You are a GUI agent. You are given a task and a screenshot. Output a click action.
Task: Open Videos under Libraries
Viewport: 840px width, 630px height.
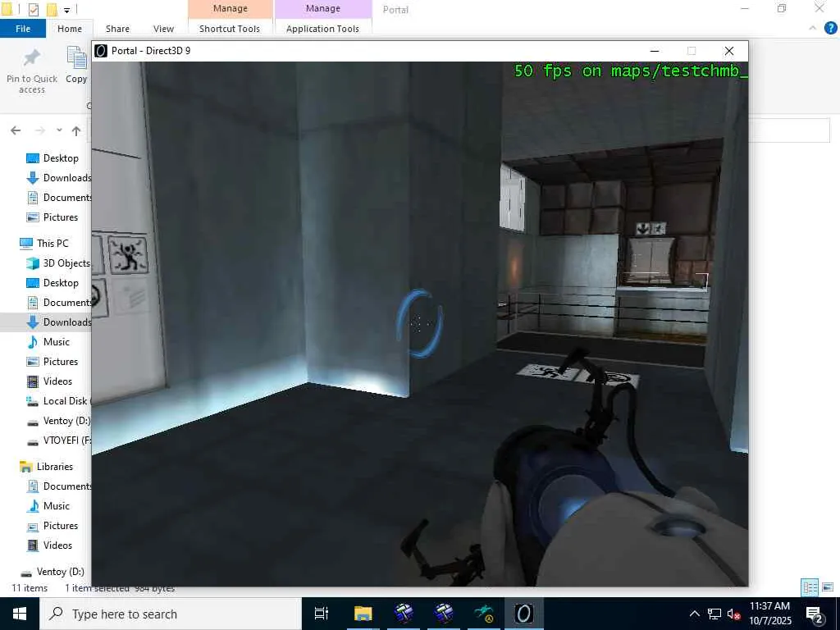[50, 546]
